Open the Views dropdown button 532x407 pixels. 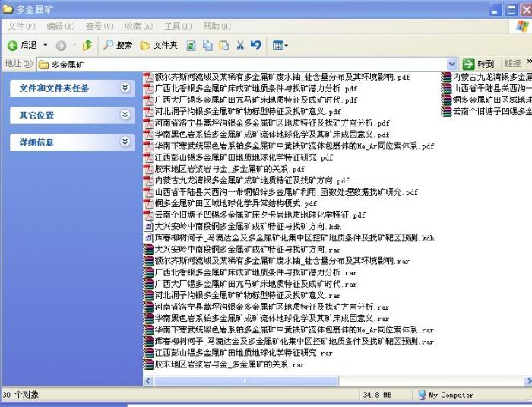(280, 46)
